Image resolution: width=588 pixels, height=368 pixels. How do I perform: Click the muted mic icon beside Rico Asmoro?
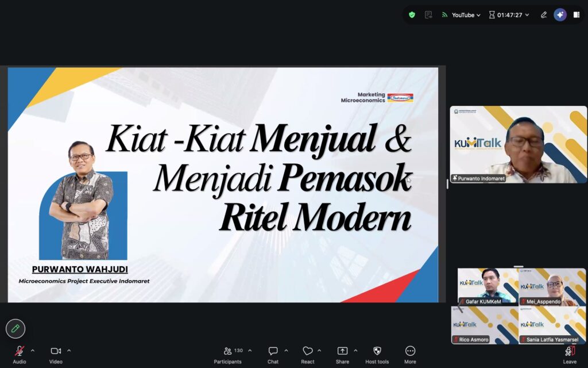pos(455,339)
